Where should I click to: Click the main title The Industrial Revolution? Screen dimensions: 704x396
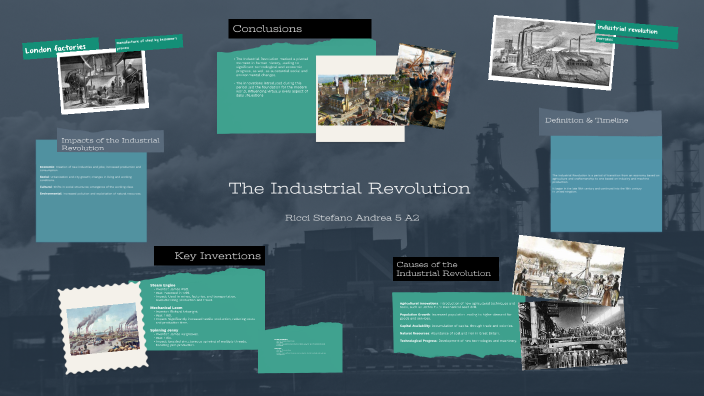tap(349, 188)
